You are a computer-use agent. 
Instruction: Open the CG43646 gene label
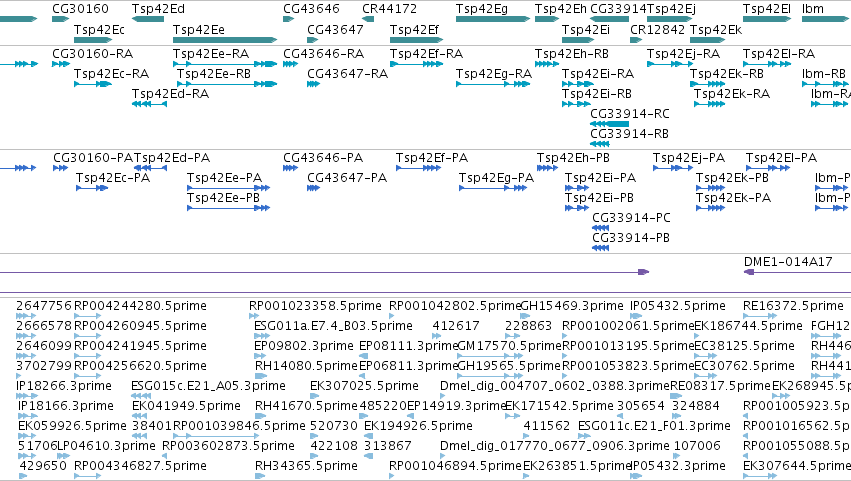point(311,9)
